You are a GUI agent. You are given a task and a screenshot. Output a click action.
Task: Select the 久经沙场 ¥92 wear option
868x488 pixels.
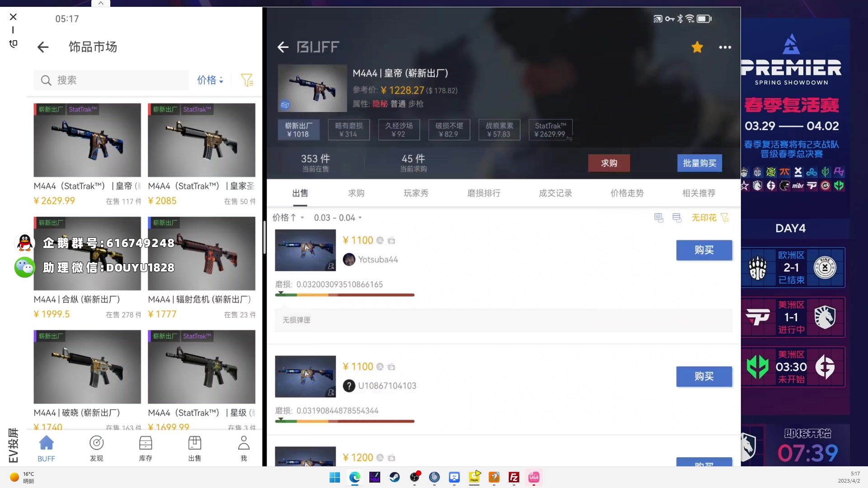click(x=399, y=130)
